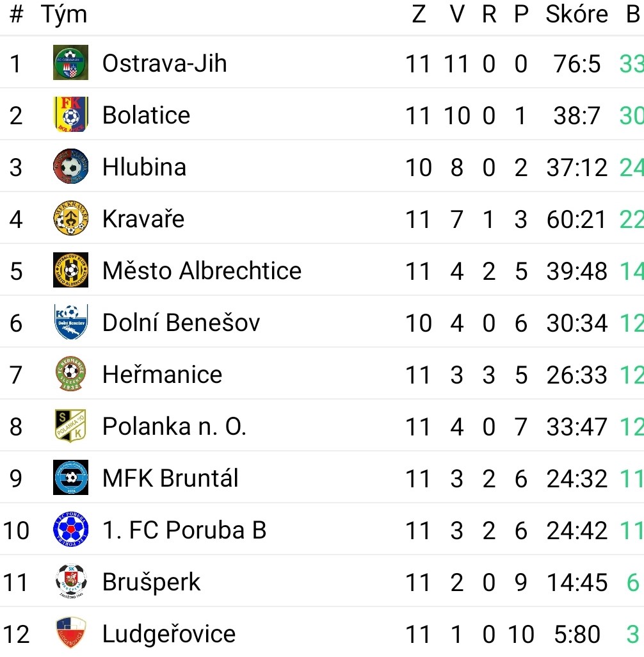Click the Polanka n. O. crest
The height and width of the screenshot is (657, 644).
pos(70,426)
